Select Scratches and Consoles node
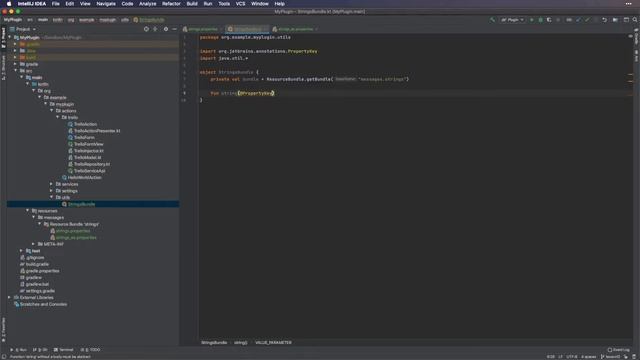 43,304
